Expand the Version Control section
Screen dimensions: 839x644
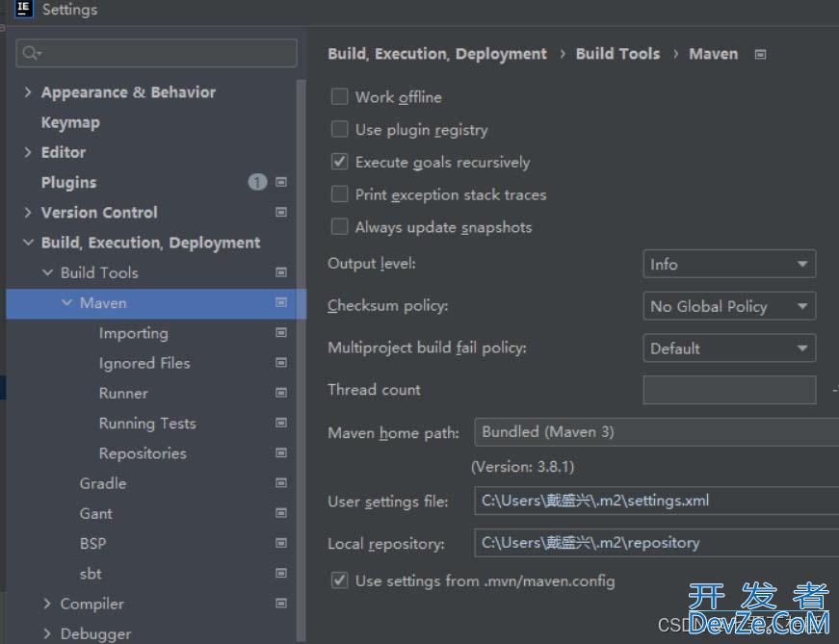tap(28, 213)
